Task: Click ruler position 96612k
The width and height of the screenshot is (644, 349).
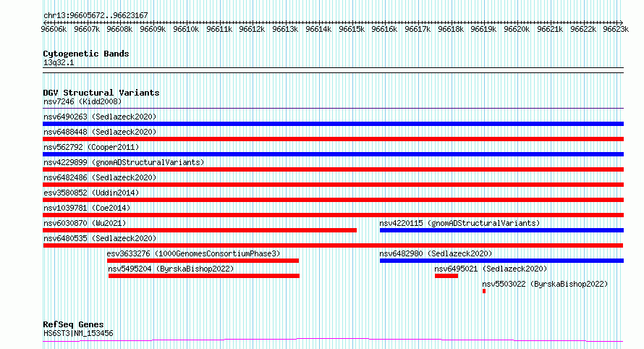Action: click(252, 29)
